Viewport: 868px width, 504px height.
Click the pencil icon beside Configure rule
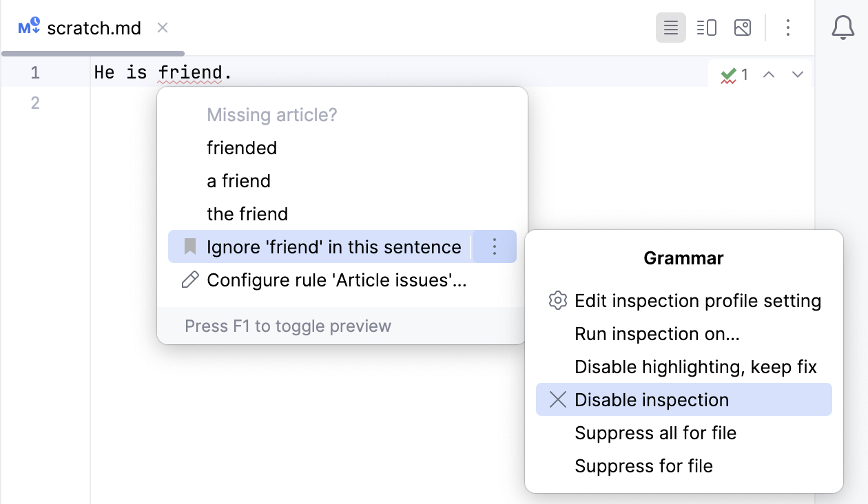pyautogui.click(x=189, y=280)
